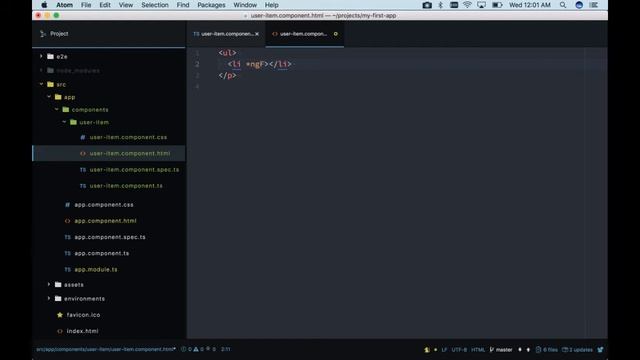Open app.component.ts file
Viewport: 640px width, 360px height.
(x=102, y=253)
